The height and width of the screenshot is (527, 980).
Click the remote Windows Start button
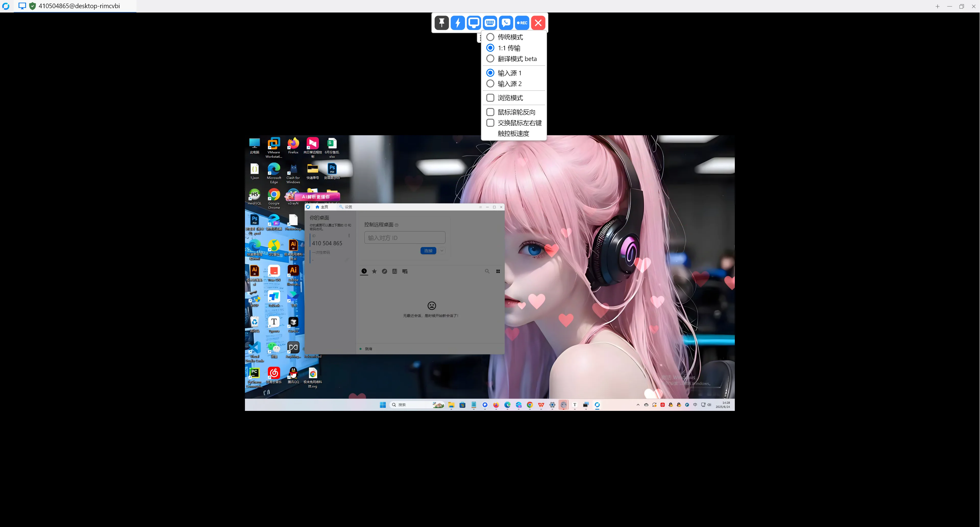pyautogui.click(x=383, y=405)
